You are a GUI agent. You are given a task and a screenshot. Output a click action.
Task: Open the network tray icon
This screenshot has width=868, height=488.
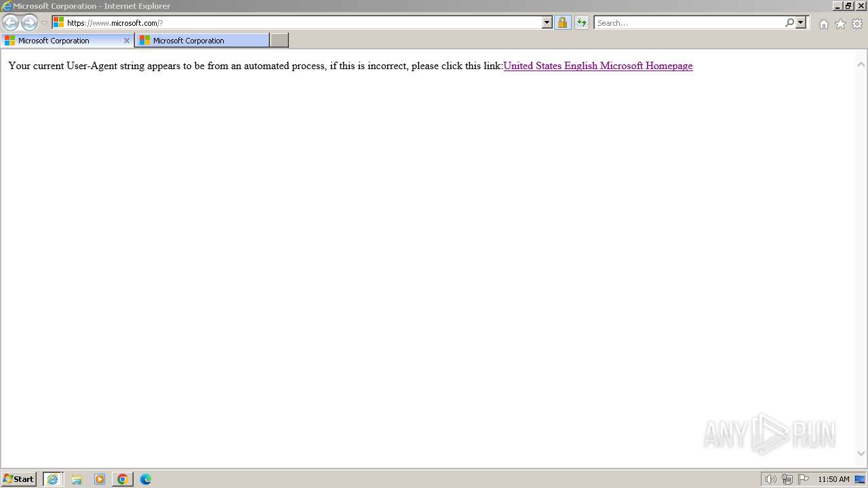click(787, 479)
